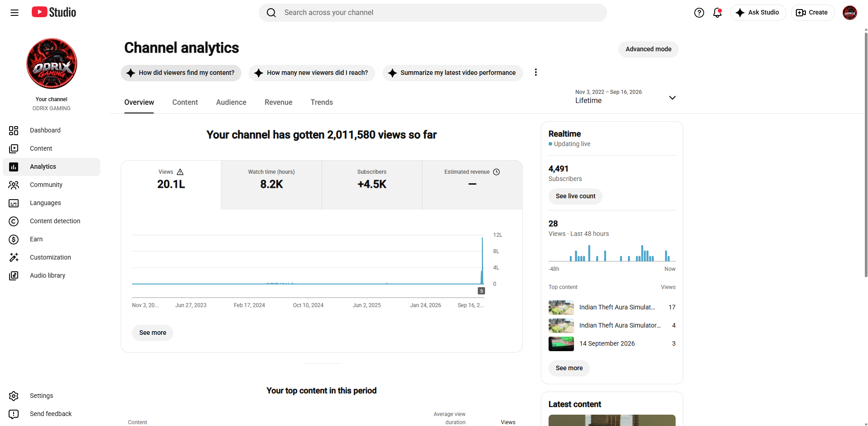This screenshot has height=426, width=868.
Task: Click the Dashboard sidebar icon
Action: coord(14,131)
